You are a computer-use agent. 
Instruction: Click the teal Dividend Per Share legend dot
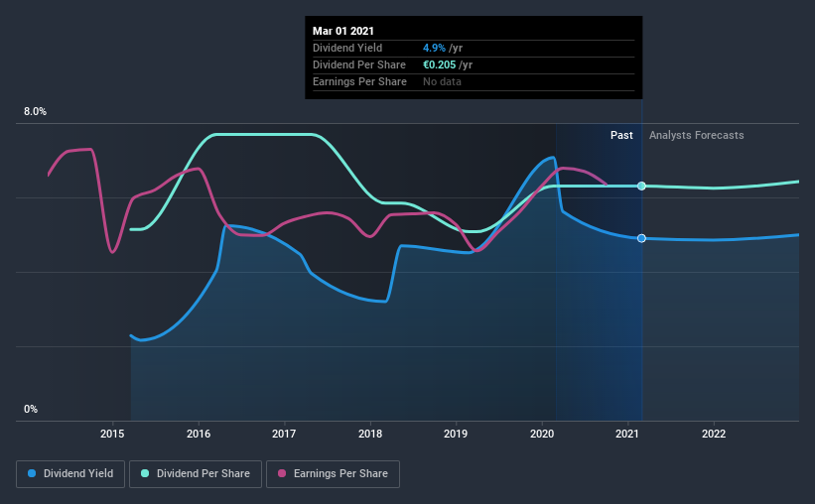click(x=145, y=473)
